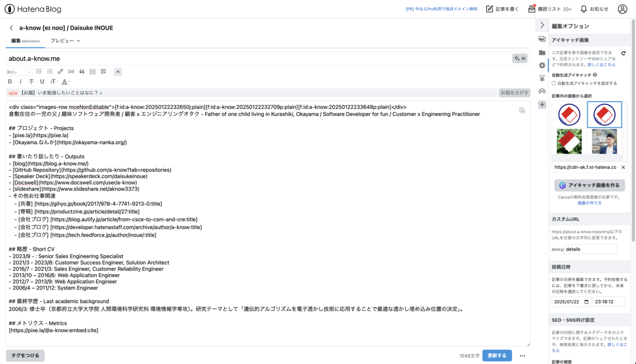Click the 1549文字 character count
Viewport: 636px width, 364px height.
coord(470,356)
